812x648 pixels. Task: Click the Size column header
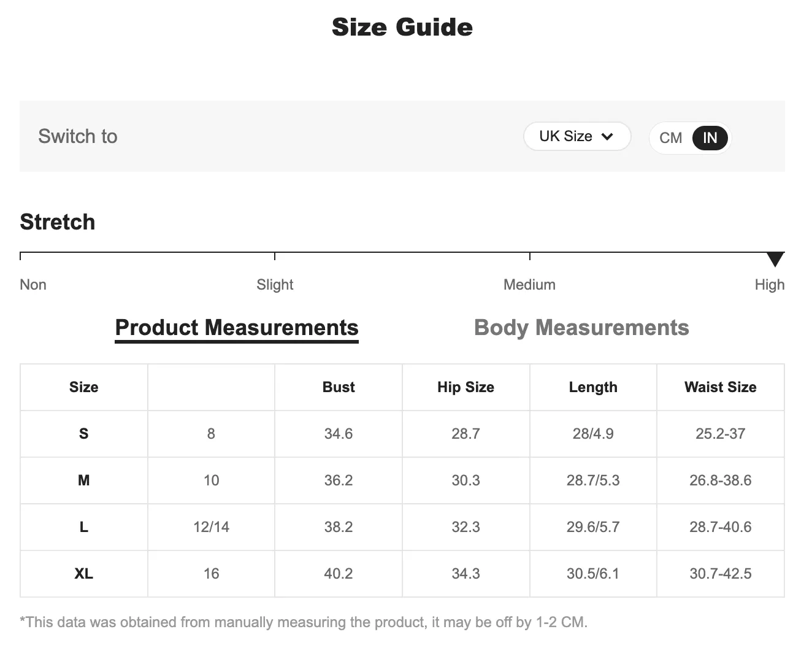84,387
